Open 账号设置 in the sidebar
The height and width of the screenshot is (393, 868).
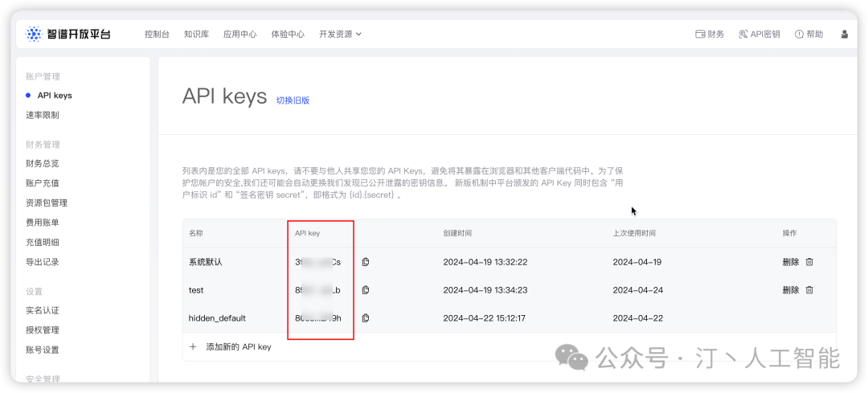(x=42, y=350)
